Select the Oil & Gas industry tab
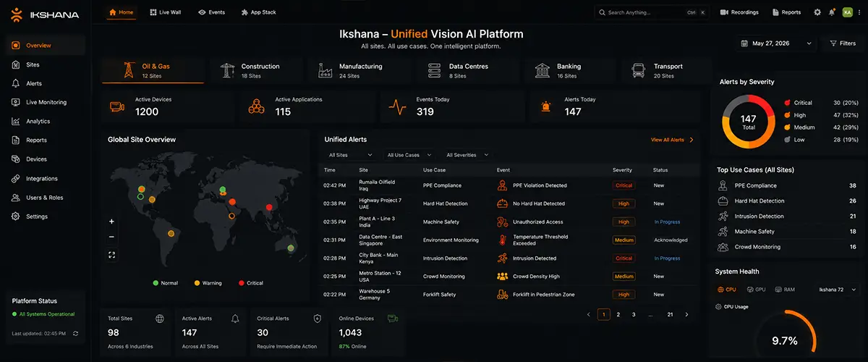Viewport: 868px width, 362px height. 153,70
